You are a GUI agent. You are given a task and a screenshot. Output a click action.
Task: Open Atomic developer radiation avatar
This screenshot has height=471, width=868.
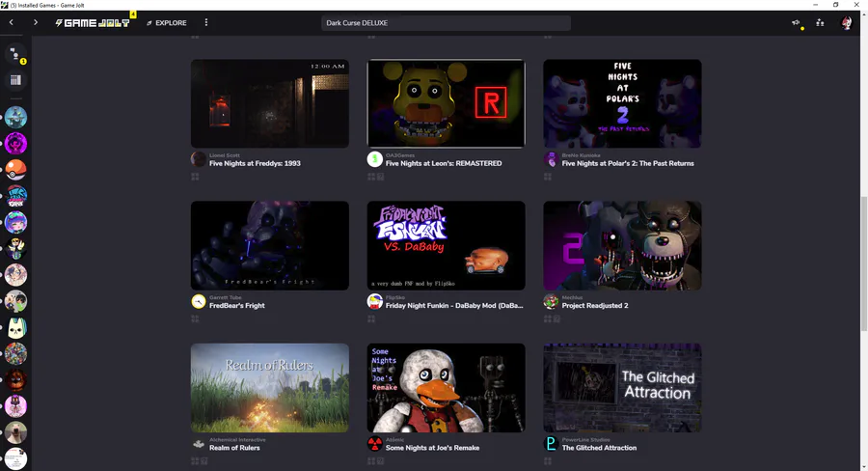(375, 444)
